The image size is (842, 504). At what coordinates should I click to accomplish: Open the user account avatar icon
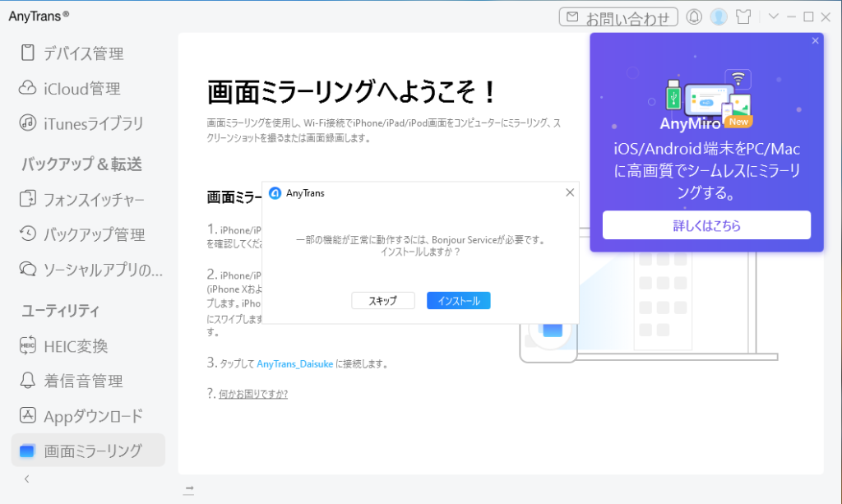(719, 17)
